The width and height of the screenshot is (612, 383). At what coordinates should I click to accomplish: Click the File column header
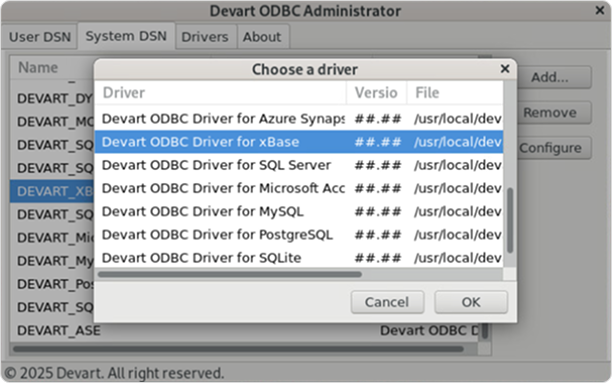point(455,93)
